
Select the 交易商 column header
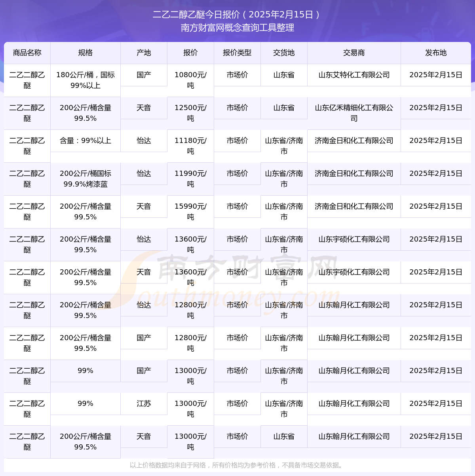coord(354,53)
